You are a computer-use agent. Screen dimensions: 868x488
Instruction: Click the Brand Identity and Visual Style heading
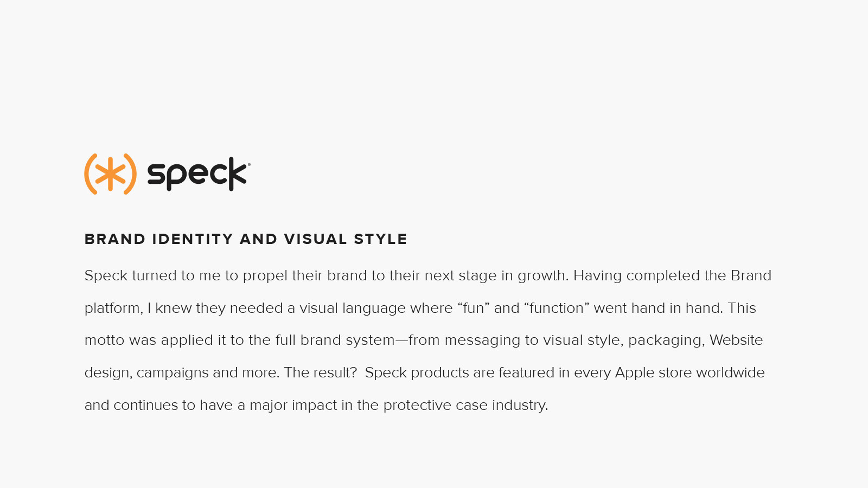(246, 239)
